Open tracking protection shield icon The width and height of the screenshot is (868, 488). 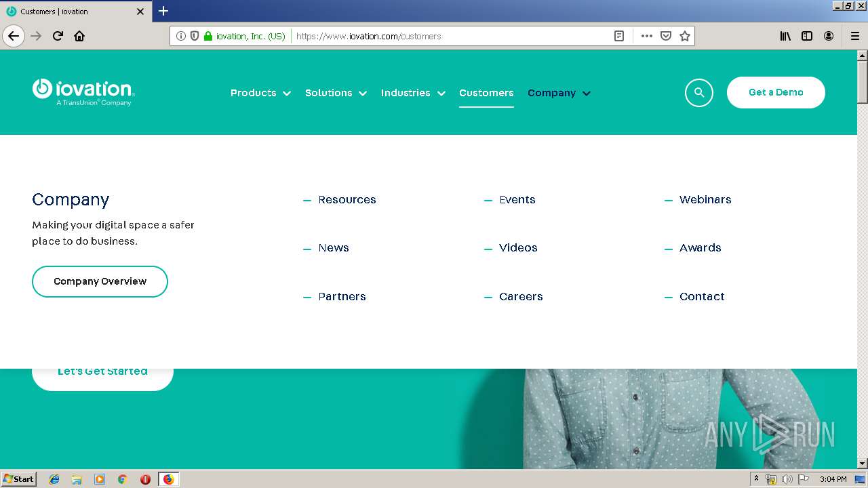pos(195,36)
